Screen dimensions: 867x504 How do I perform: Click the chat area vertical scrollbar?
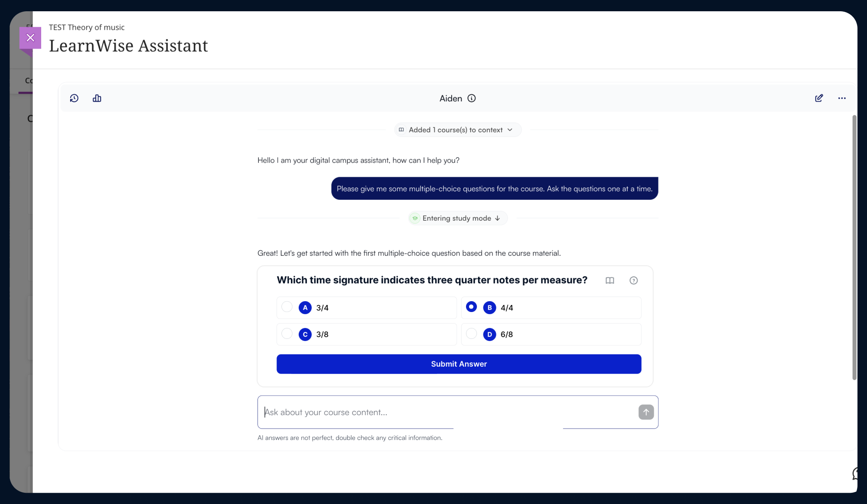(854, 247)
